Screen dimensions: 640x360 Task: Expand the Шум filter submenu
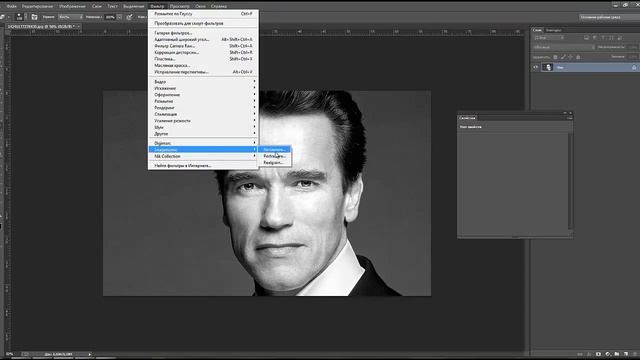(x=203, y=127)
